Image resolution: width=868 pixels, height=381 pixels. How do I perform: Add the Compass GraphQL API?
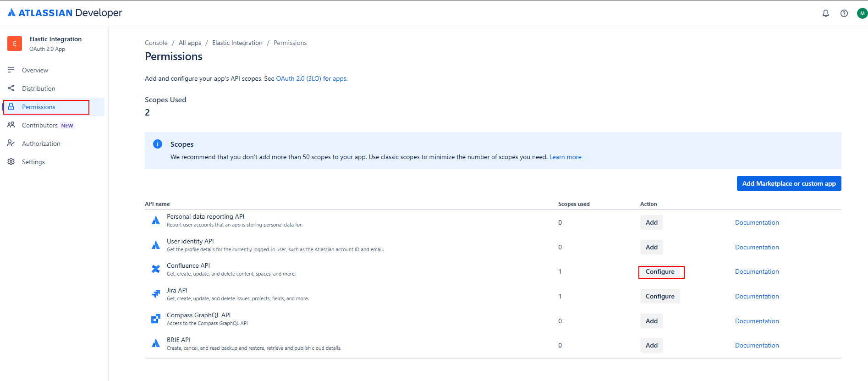point(652,321)
